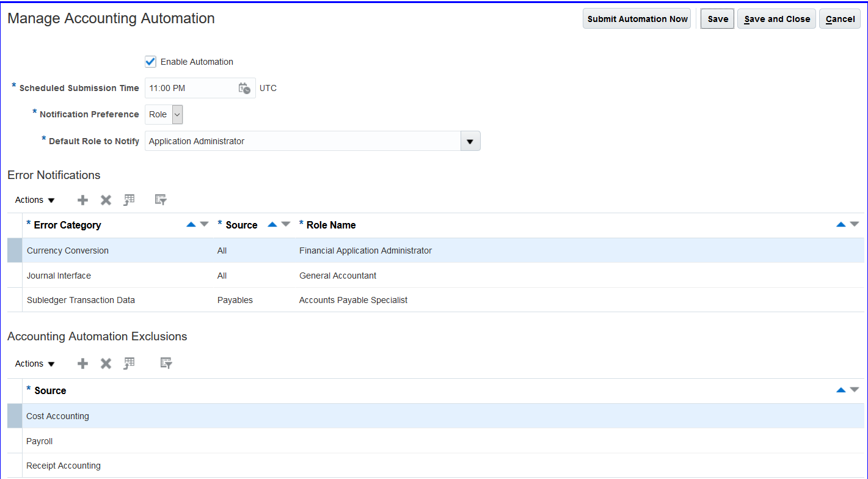868x479 pixels.
Task: Cancel the accounting automation changes
Action: click(x=840, y=19)
